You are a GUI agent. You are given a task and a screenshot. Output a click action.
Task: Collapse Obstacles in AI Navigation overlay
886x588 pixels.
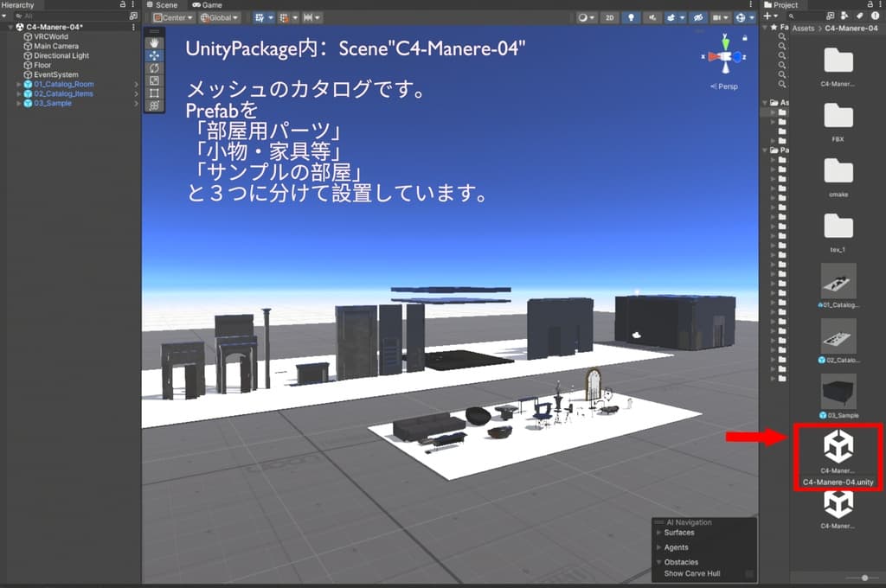coord(658,561)
